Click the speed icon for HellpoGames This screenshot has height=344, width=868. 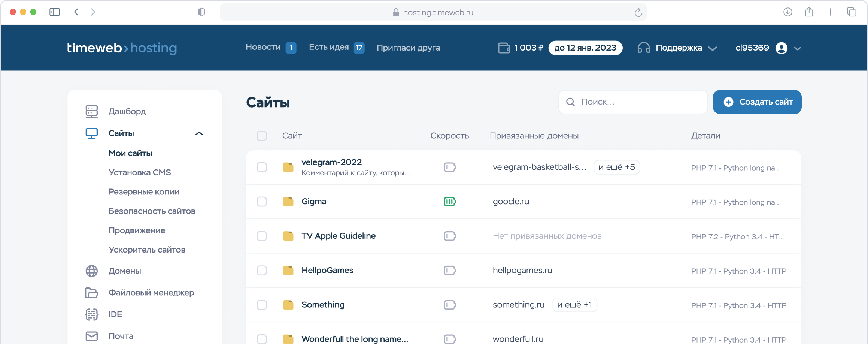pos(450,271)
